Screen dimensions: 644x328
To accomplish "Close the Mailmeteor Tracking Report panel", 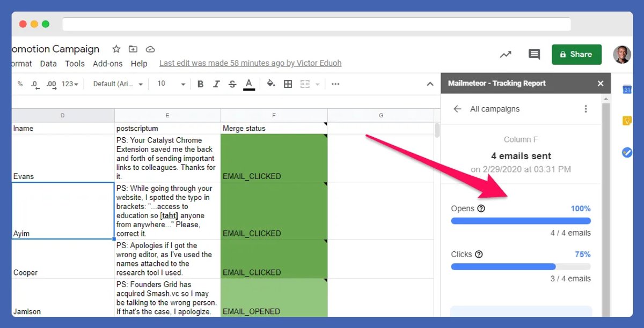I will pos(601,84).
